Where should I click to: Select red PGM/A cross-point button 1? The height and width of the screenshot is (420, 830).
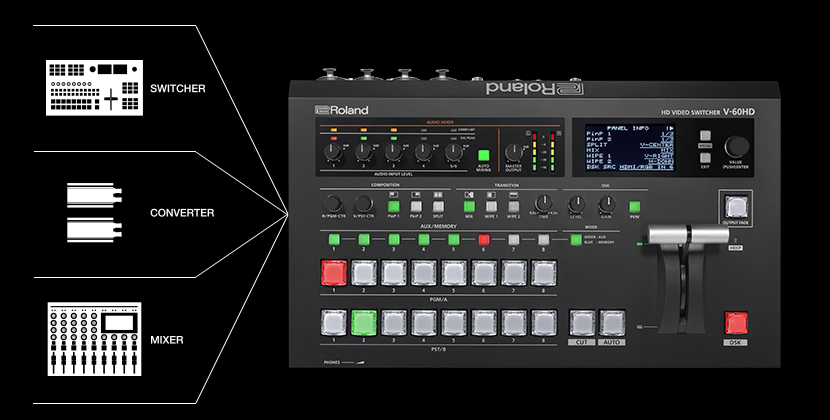click(333, 273)
